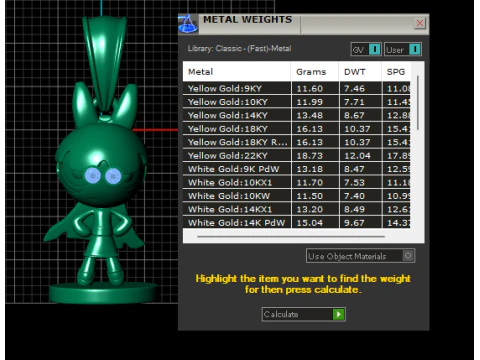
Task: Click the vertical scrollbar of metal list
Action: (418, 103)
